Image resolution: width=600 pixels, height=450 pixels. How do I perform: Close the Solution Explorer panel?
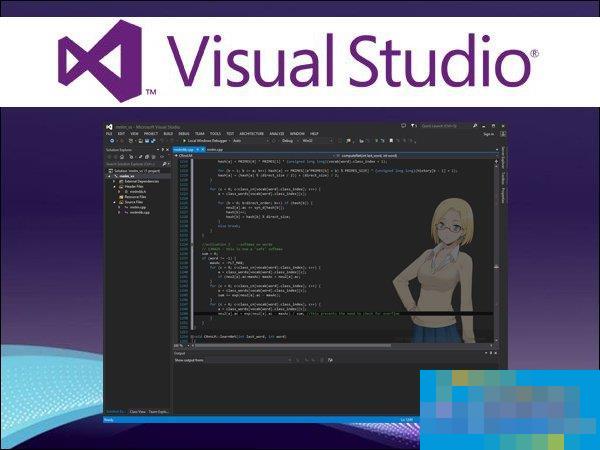pos(167,150)
